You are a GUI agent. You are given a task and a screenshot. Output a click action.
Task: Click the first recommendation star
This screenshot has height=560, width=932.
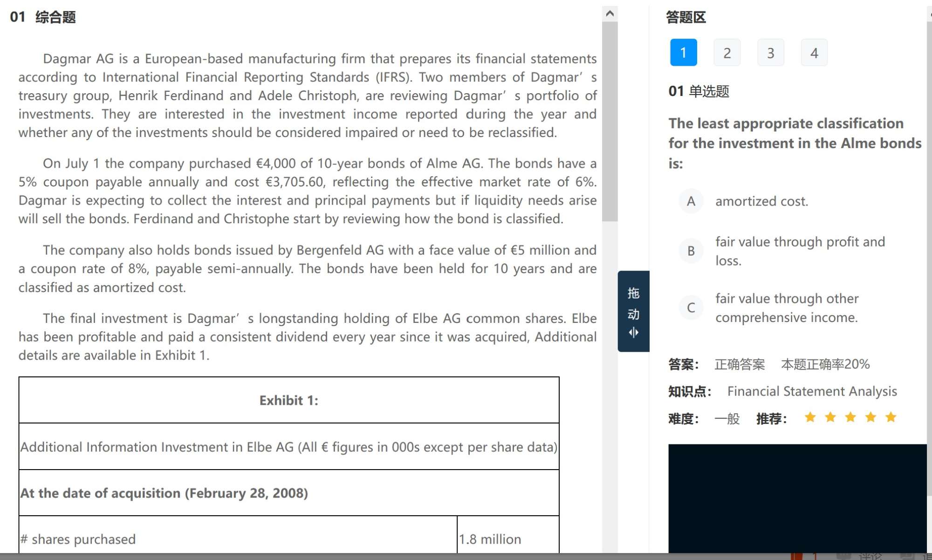pos(810,417)
